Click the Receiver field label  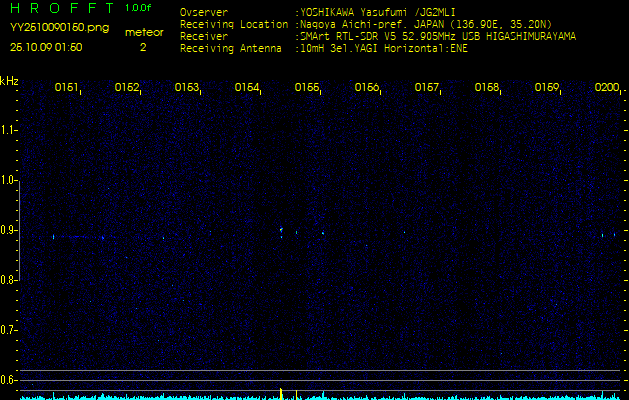coord(204,37)
